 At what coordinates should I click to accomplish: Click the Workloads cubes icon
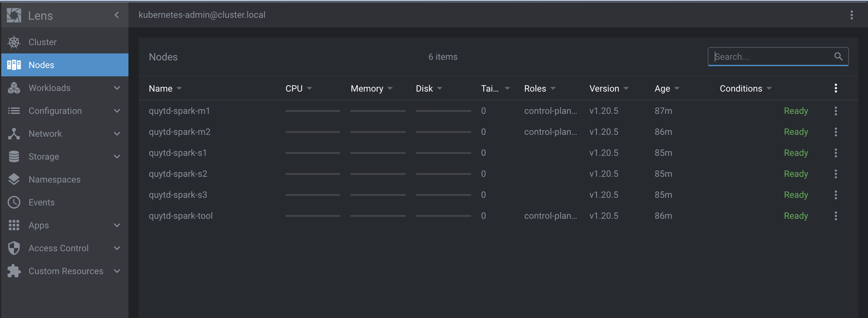(14, 88)
